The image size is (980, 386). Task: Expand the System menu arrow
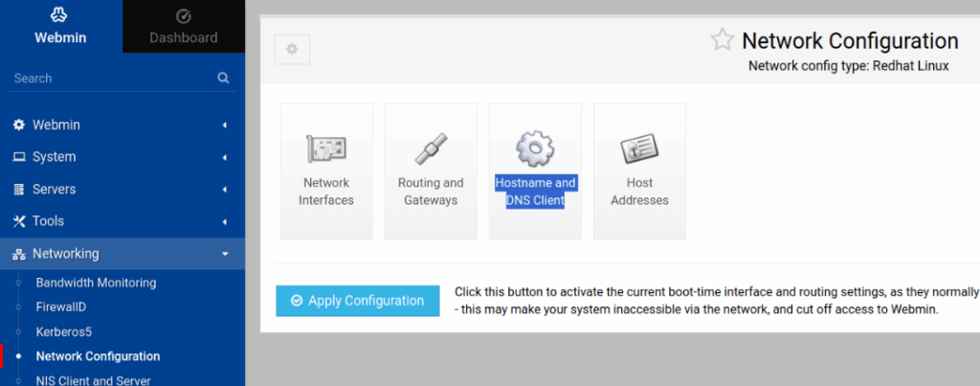pos(224,157)
